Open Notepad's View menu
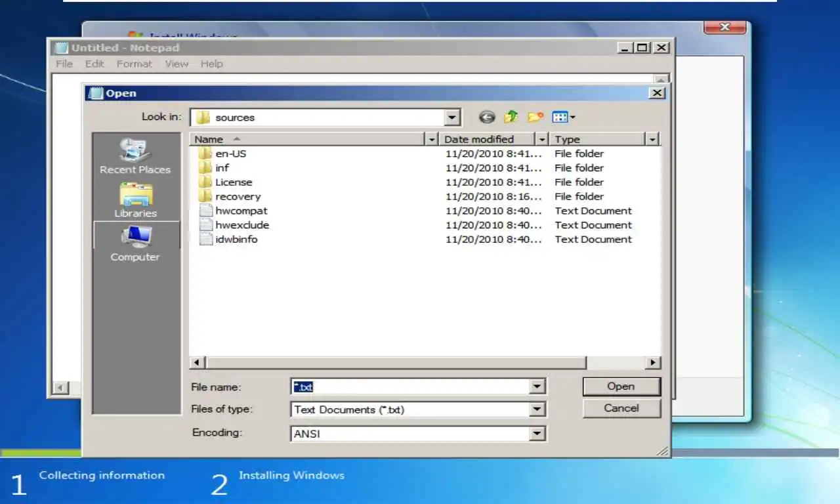Viewport: 840px width, 504px height. [x=177, y=64]
